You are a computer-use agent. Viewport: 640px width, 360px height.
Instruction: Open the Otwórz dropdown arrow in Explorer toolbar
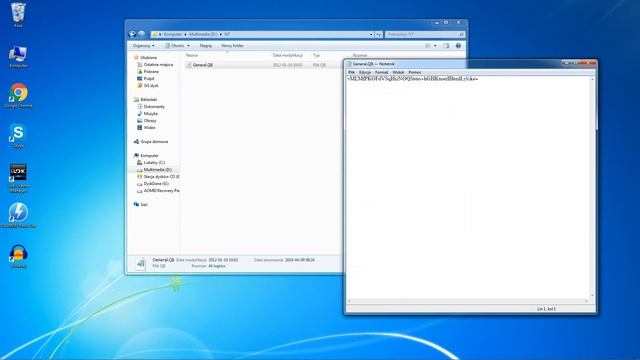click(188, 46)
